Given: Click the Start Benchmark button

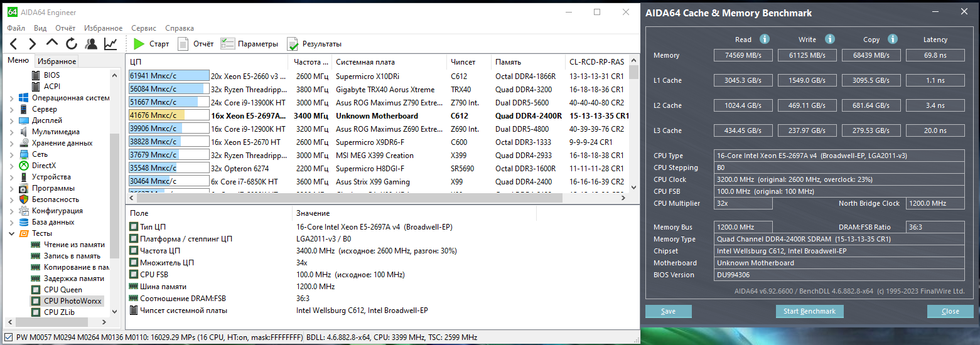Looking at the screenshot, I should 810,311.
